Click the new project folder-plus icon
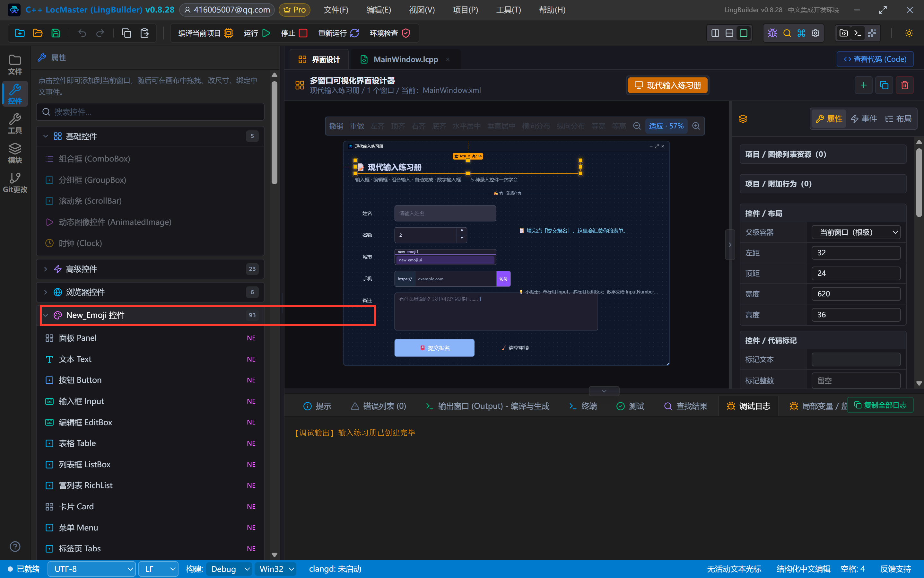This screenshot has width=924, height=578. [x=20, y=33]
